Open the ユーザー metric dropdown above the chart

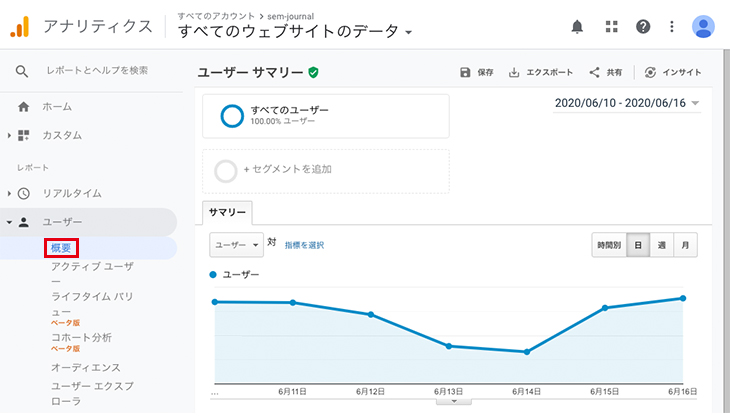point(236,245)
